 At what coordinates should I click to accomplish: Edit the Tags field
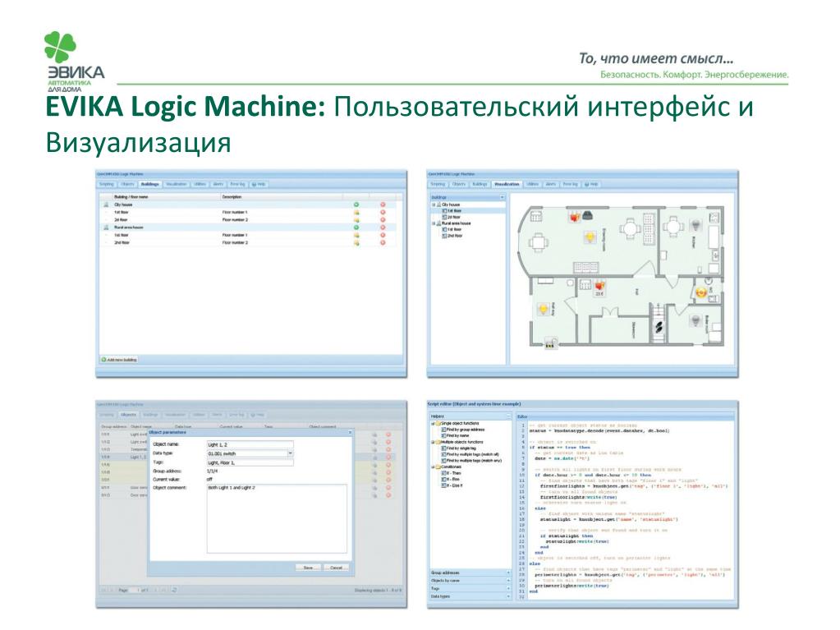coord(250,462)
